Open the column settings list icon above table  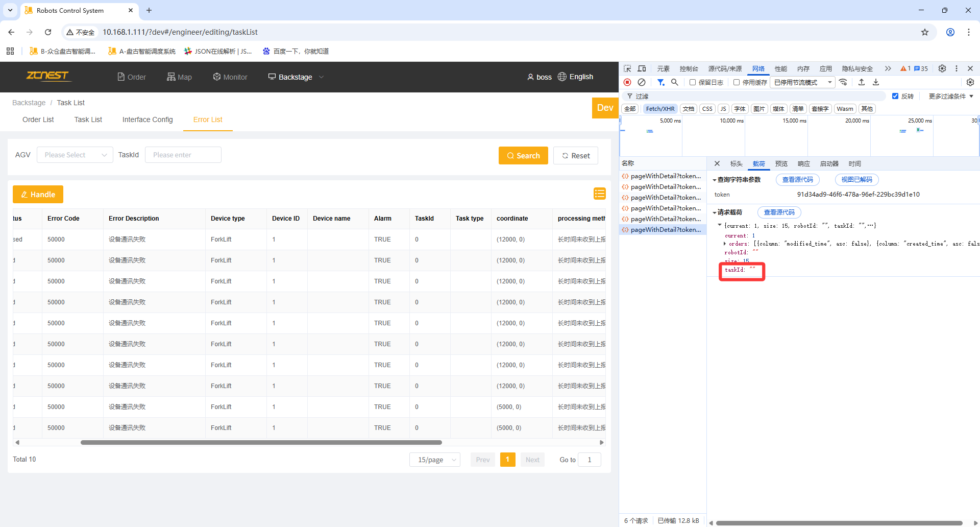coord(599,194)
